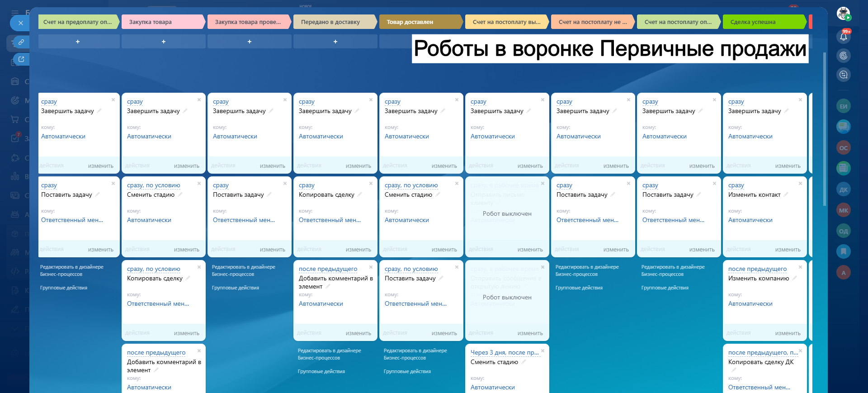
Task: Delete the Копировать сделку ДК robot
Action: (x=800, y=351)
